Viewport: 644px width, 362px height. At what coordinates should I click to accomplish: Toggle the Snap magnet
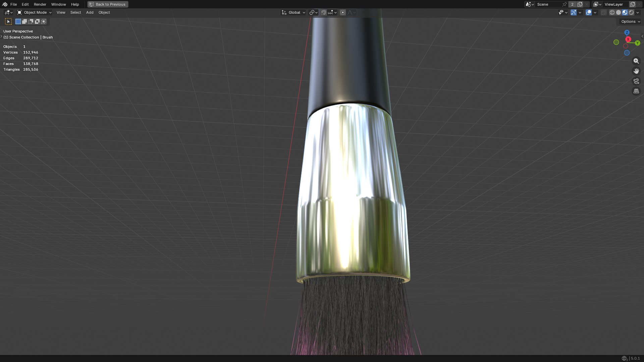point(324,12)
